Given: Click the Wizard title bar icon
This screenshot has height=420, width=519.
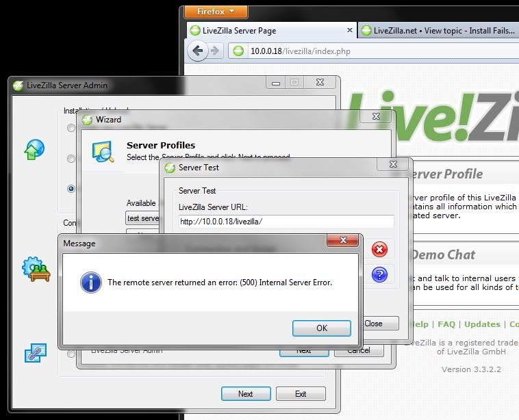Looking at the screenshot, I should pos(87,120).
